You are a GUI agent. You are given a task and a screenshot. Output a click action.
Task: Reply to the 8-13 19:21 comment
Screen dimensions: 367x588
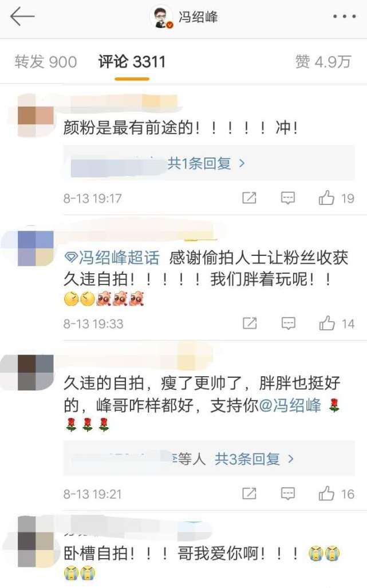pyautogui.click(x=288, y=494)
